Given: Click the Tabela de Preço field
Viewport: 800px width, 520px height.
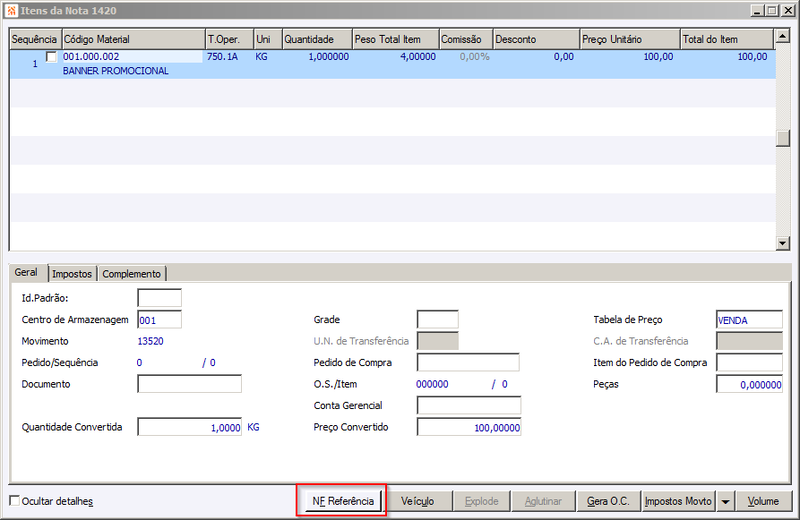Looking at the screenshot, I should click(x=749, y=320).
